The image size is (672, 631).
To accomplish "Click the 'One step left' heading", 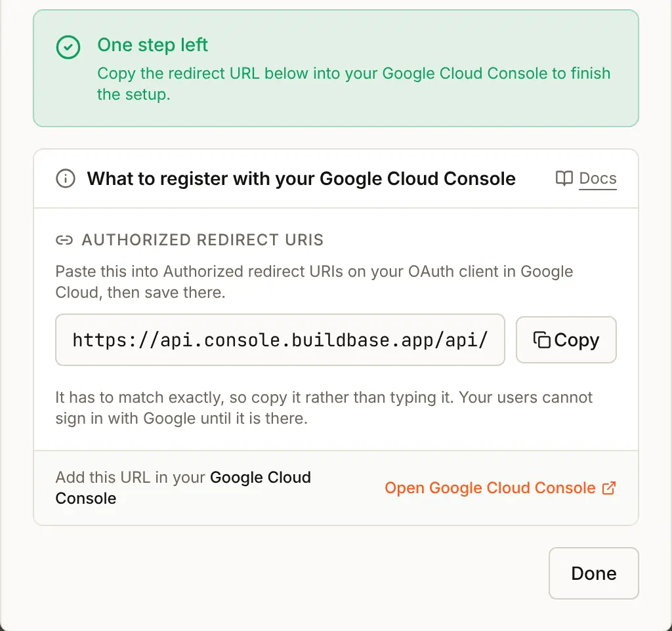I will (x=152, y=45).
